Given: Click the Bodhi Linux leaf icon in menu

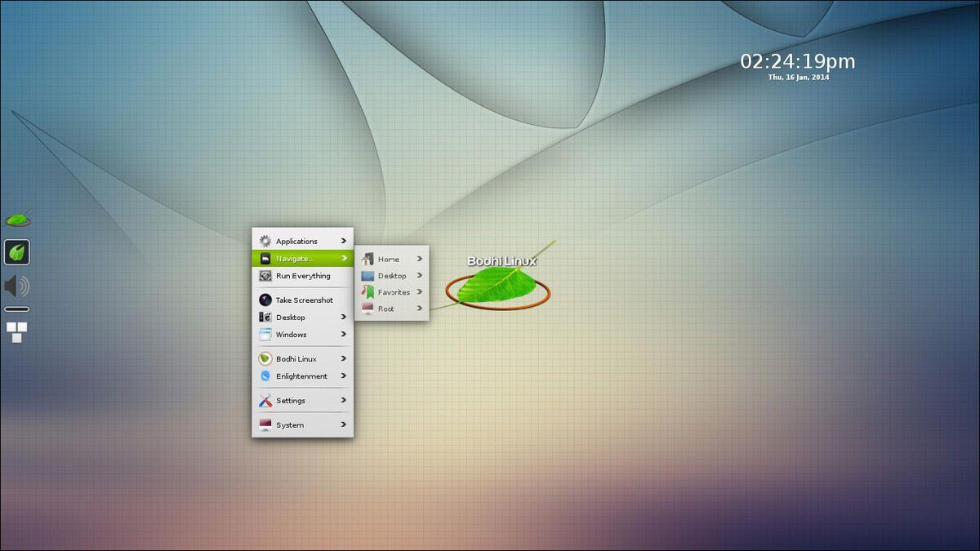Looking at the screenshot, I should (x=265, y=358).
